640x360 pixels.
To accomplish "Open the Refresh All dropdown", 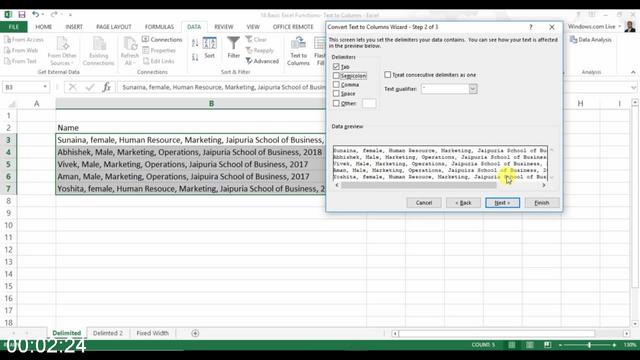I will click(x=129, y=51).
